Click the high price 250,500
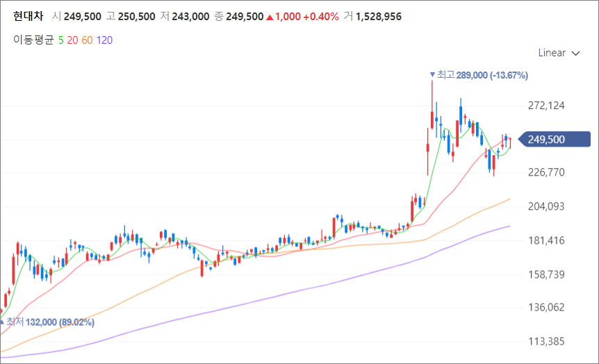 [x=137, y=17]
